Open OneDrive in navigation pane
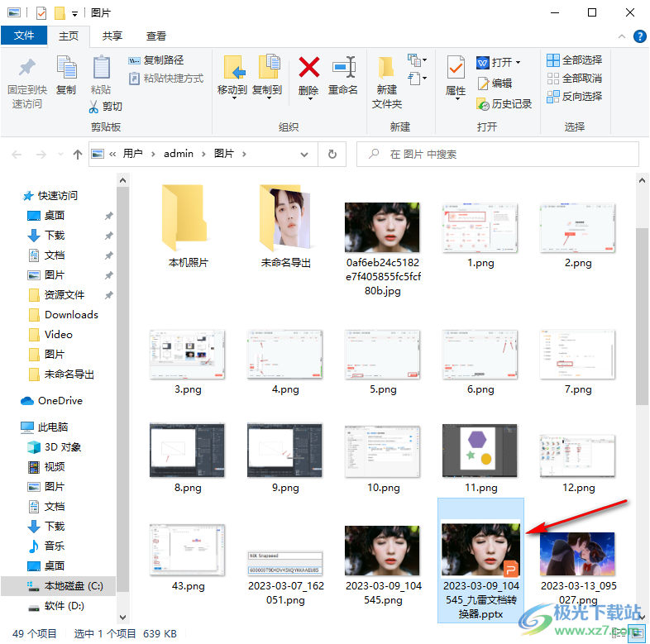The image size is (650, 644). click(51, 401)
